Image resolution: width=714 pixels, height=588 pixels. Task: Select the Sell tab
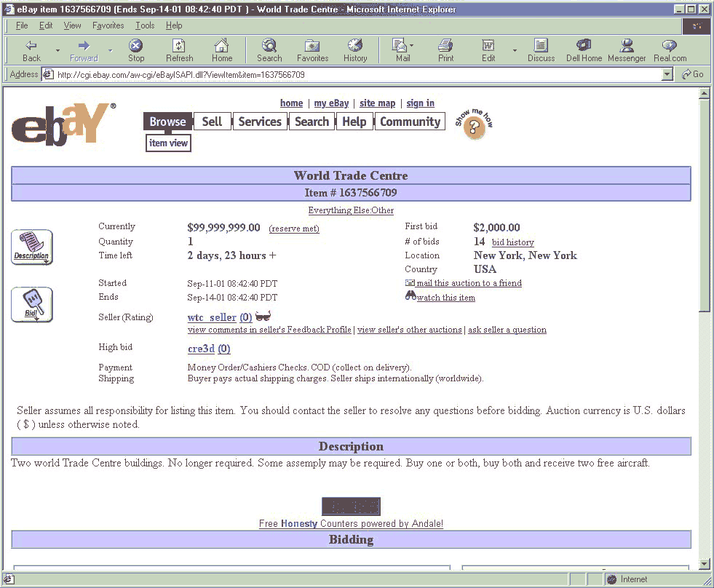(212, 122)
